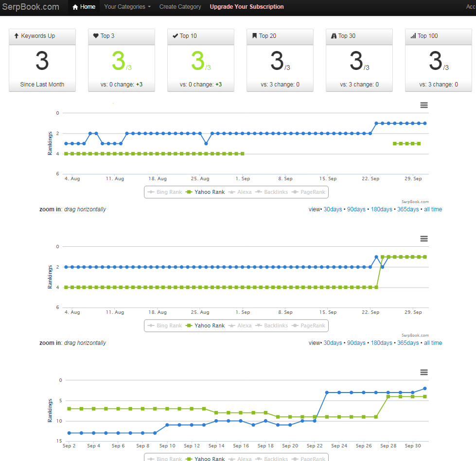The height and width of the screenshot is (461, 476).
Task: Click the bookmark icon on Top 20 card
Action: 254,36
